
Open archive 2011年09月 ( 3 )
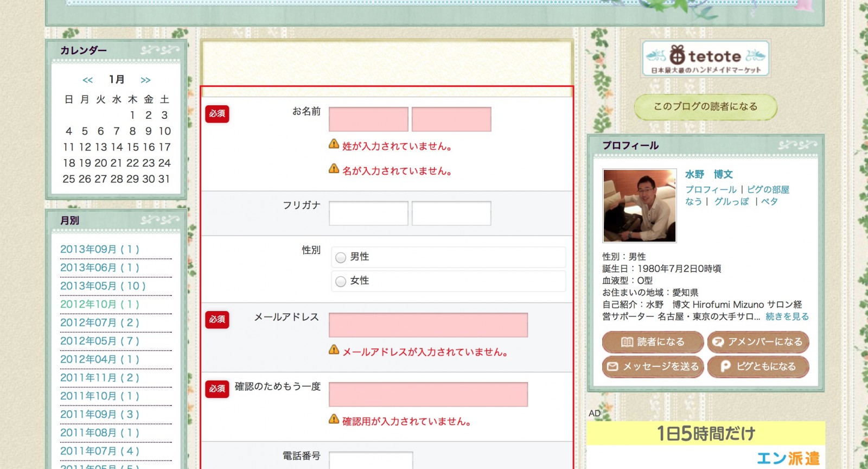100,415
